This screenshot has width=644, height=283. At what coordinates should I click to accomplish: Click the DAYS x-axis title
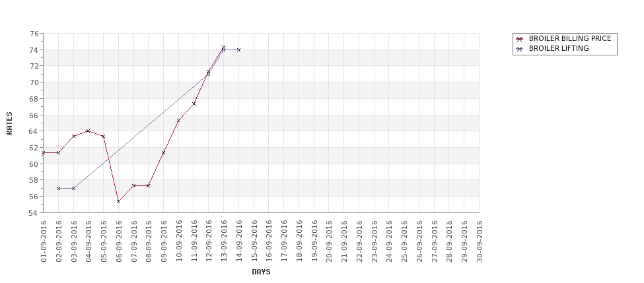pos(261,272)
